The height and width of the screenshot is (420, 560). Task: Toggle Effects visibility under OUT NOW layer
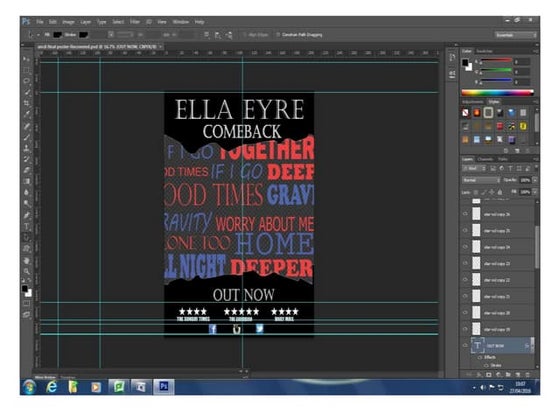[x=480, y=357]
